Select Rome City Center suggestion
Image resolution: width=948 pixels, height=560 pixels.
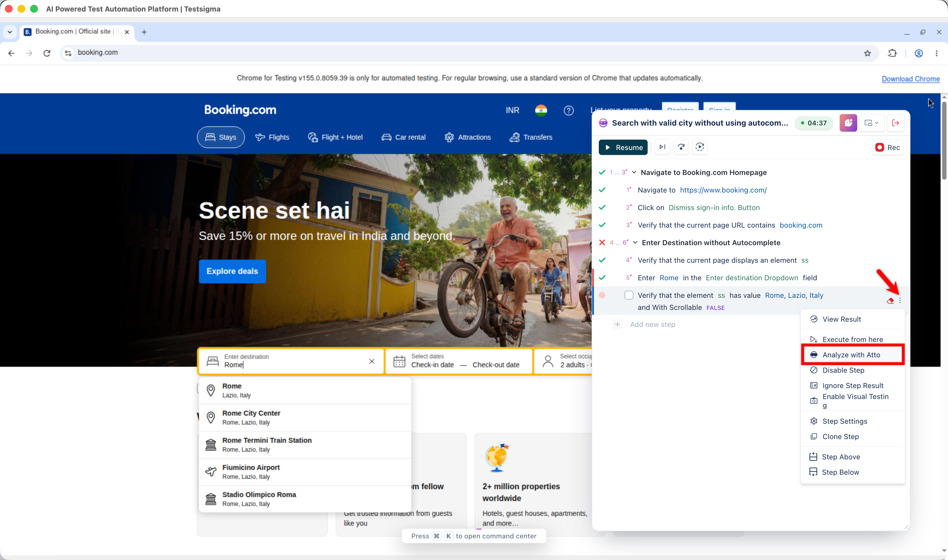tap(305, 418)
